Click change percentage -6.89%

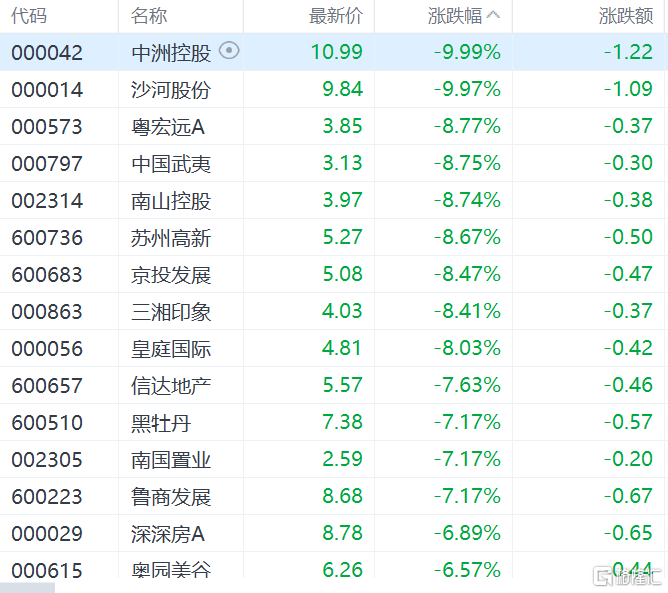click(467, 533)
